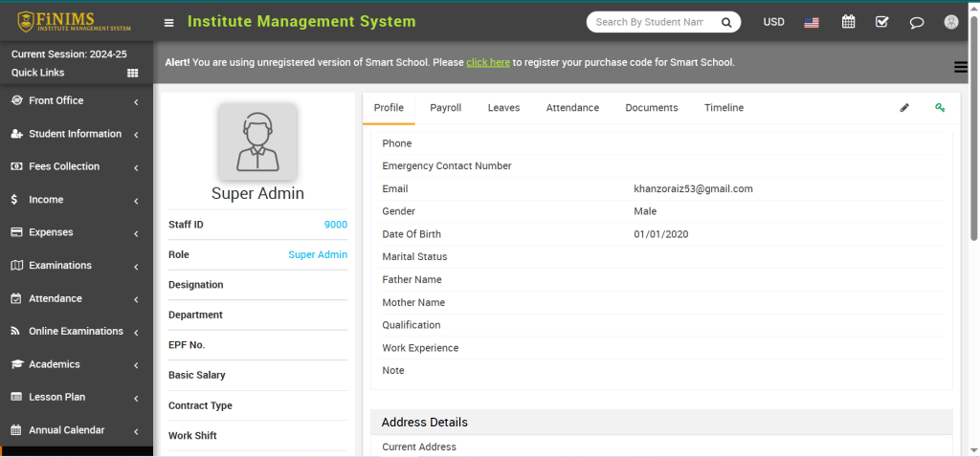Open the chat bubble icon

(917, 22)
